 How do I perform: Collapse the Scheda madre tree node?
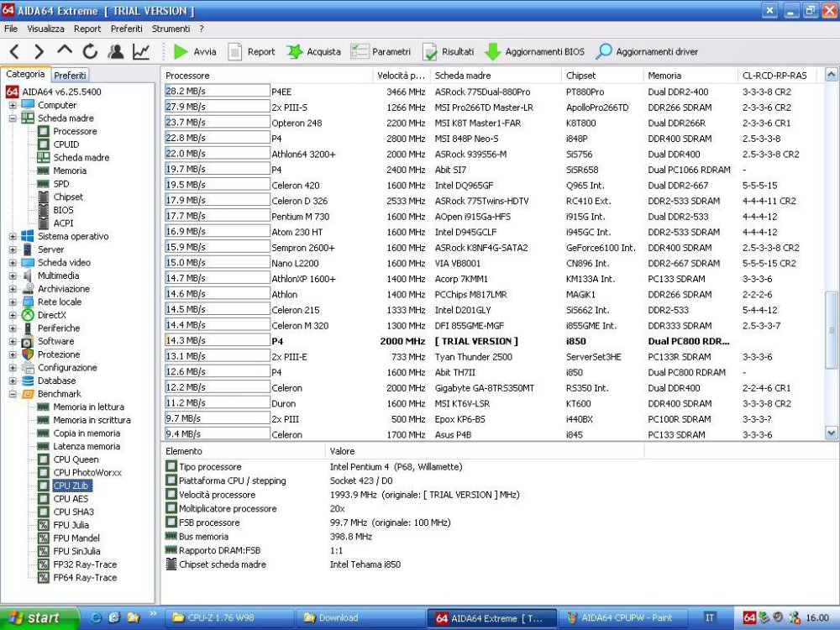tap(13, 118)
